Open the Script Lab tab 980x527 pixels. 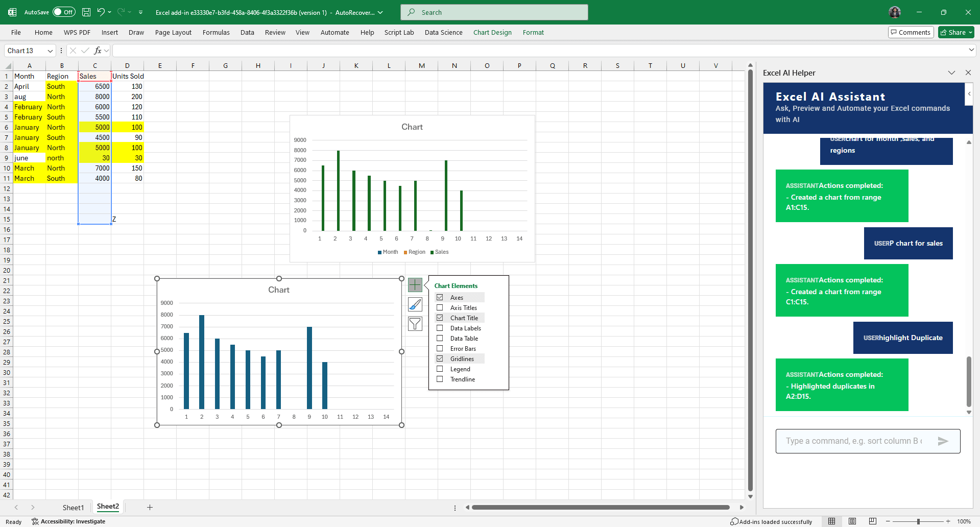pyautogui.click(x=399, y=32)
